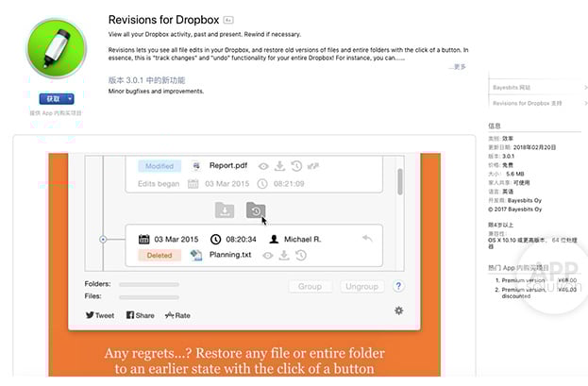Preview Report.pdf with its eye icon
588x386 pixels.
263,166
